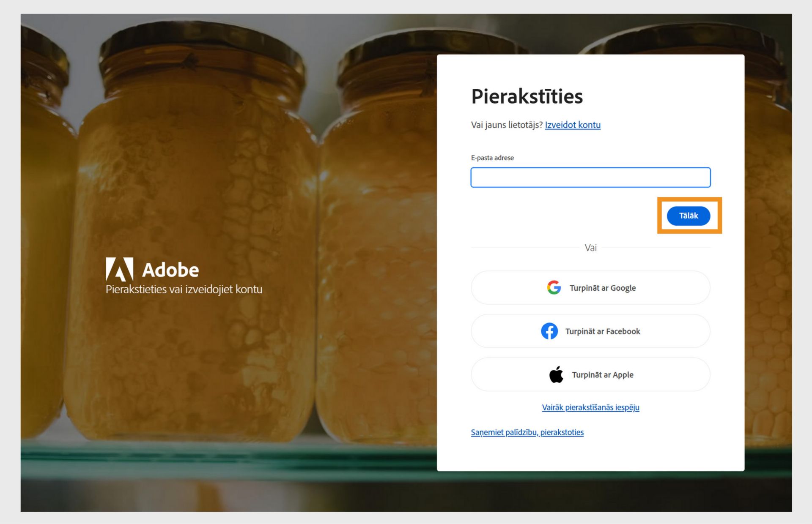Click the Adobe logo icon
812x524 pixels.
pyautogui.click(x=119, y=269)
